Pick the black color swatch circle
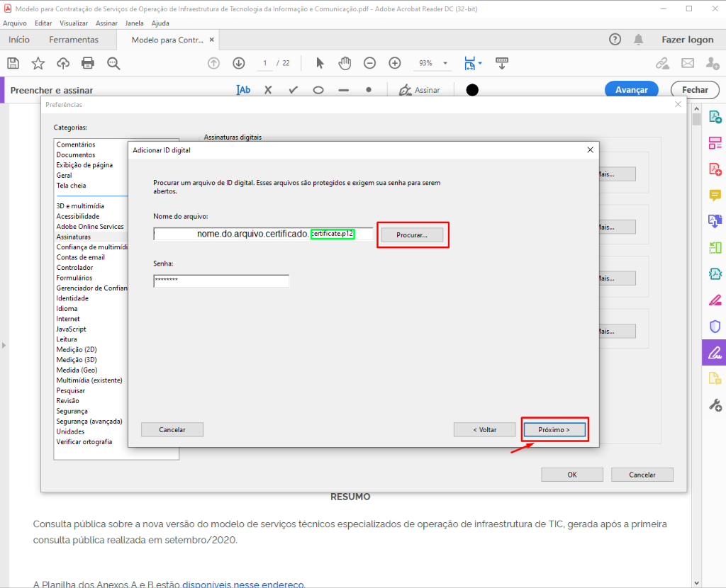Screen dimensions: 726x588 coord(472,90)
